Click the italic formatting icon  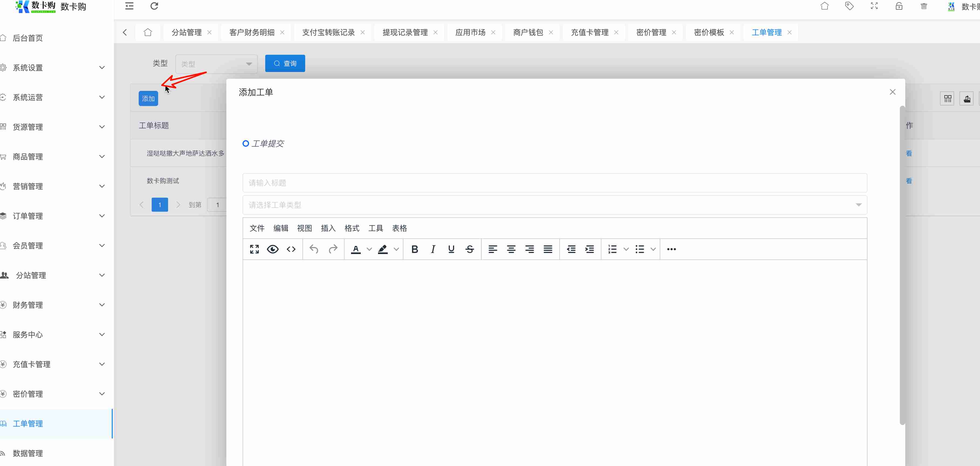tap(433, 249)
